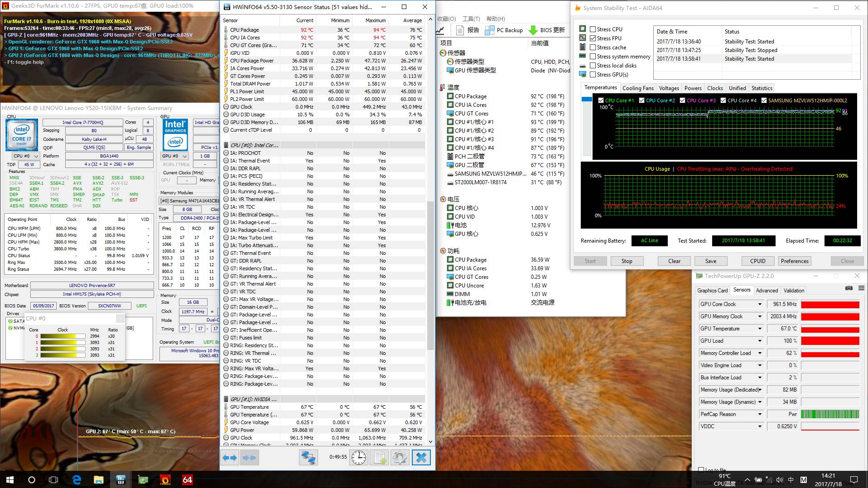
Task: Uncheck the Stress FPU option
Action: coord(593,38)
